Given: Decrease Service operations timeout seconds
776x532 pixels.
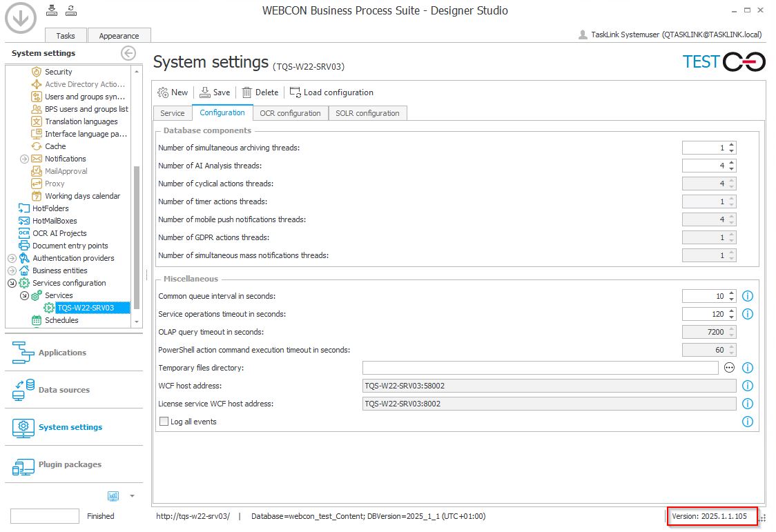Looking at the screenshot, I should (731, 317).
